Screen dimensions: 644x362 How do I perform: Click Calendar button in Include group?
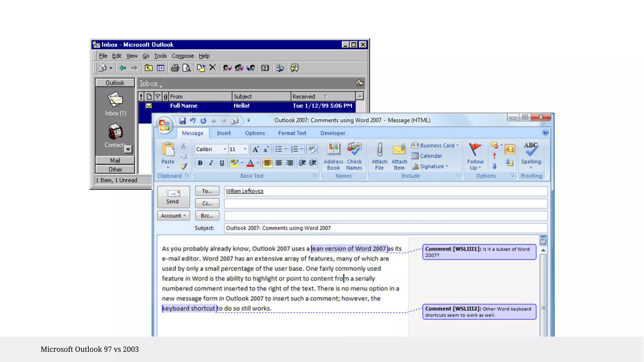click(427, 156)
